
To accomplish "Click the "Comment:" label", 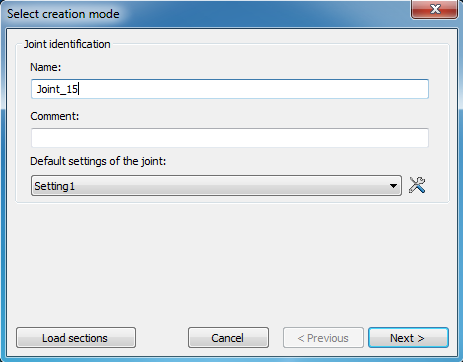I will click(x=55, y=116).
